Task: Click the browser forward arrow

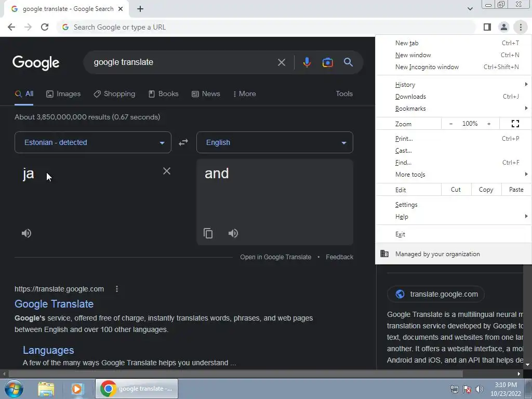Action: click(28, 27)
